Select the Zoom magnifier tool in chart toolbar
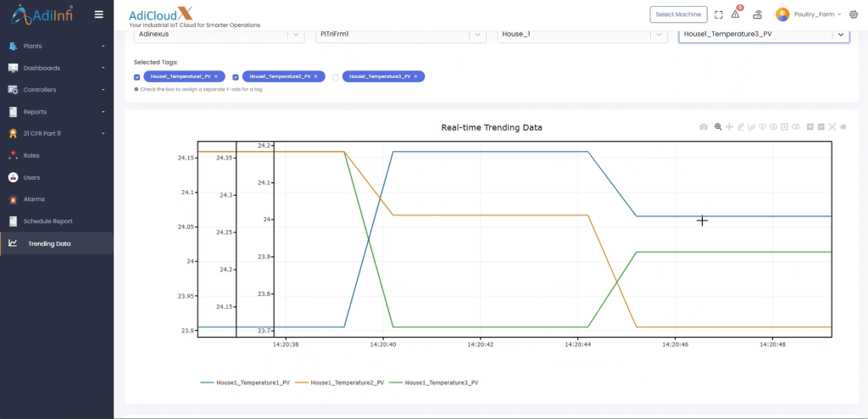The width and height of the screenshot is (868, 419). [718, 127]
